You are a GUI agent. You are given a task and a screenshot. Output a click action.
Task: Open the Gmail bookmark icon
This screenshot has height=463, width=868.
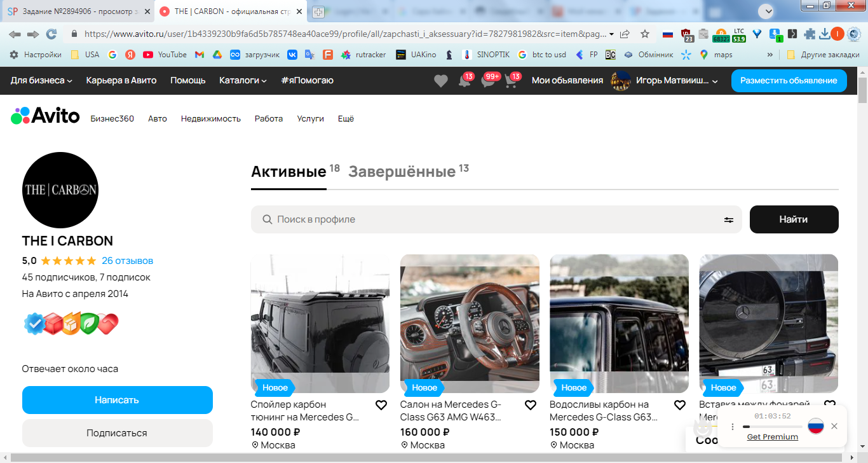click(x=200, y=55)
